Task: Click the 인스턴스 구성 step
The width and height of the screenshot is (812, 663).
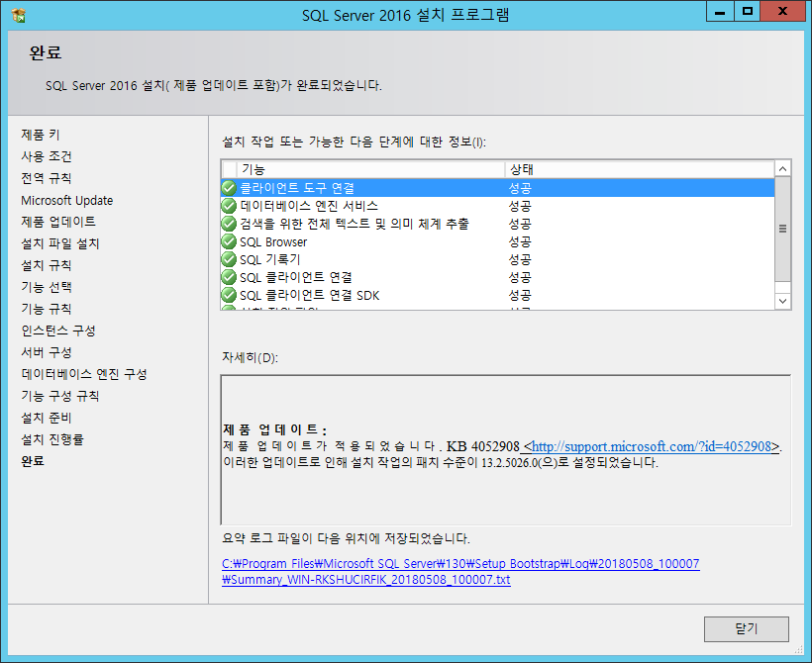Action: 58,331
